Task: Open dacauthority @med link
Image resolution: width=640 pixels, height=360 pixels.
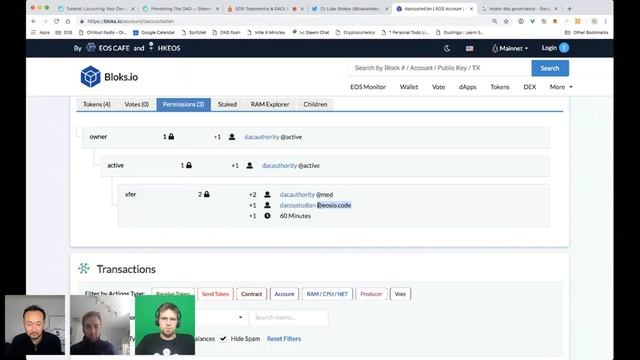Action: pos(297,194)
